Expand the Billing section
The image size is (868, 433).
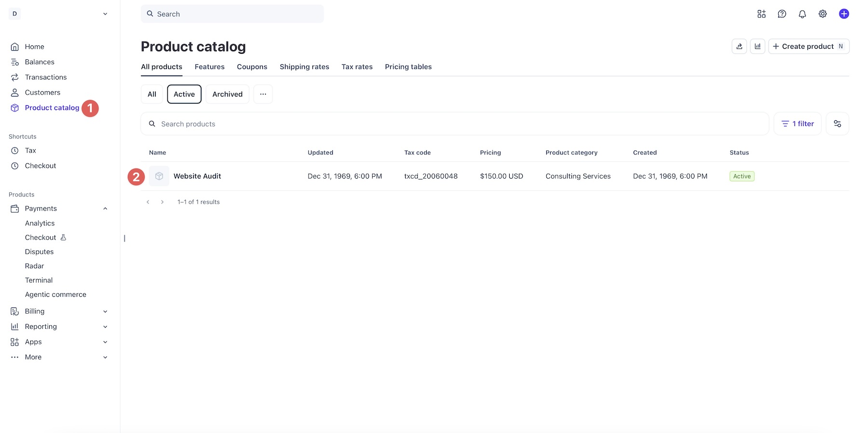point(105,311)
